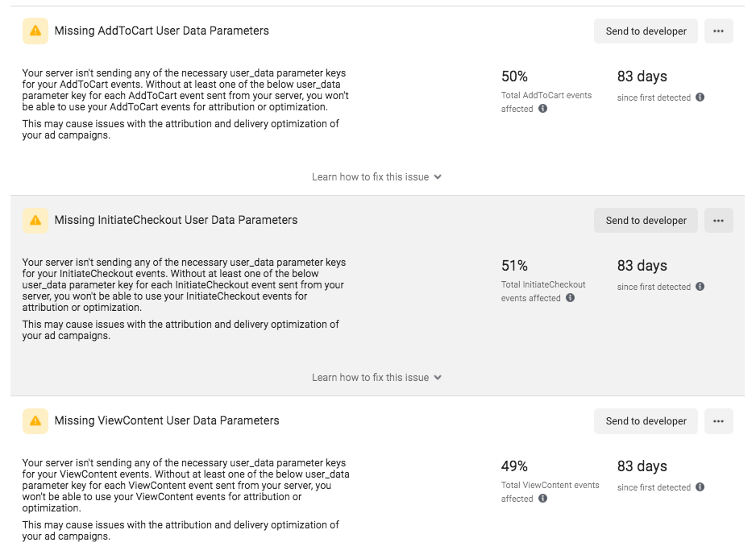Send ViewContent issue to developer
756x559 pixels.
pyautogui.click(x=646, y=420)
